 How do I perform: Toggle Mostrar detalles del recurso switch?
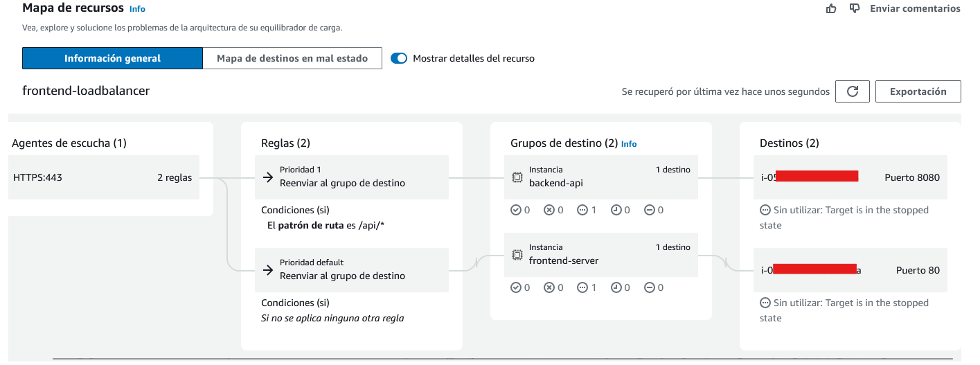pyautogui.click(x=399, y=58)
